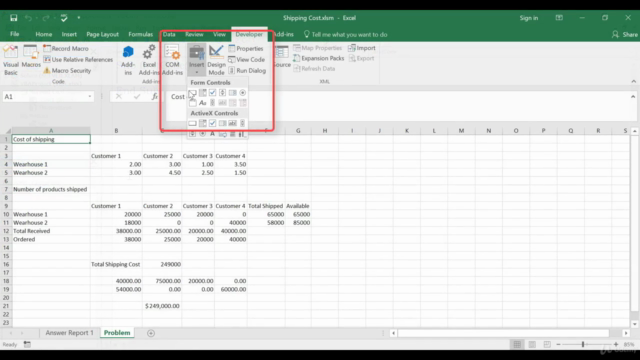
Task: Insert Form Controls label
Action: pyautogui.click(x=202, y=103)
